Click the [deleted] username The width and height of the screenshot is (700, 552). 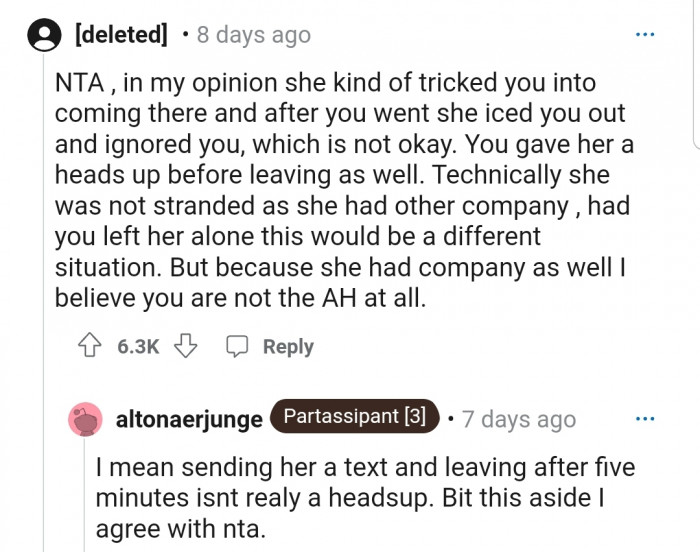[x=121, y=35]
